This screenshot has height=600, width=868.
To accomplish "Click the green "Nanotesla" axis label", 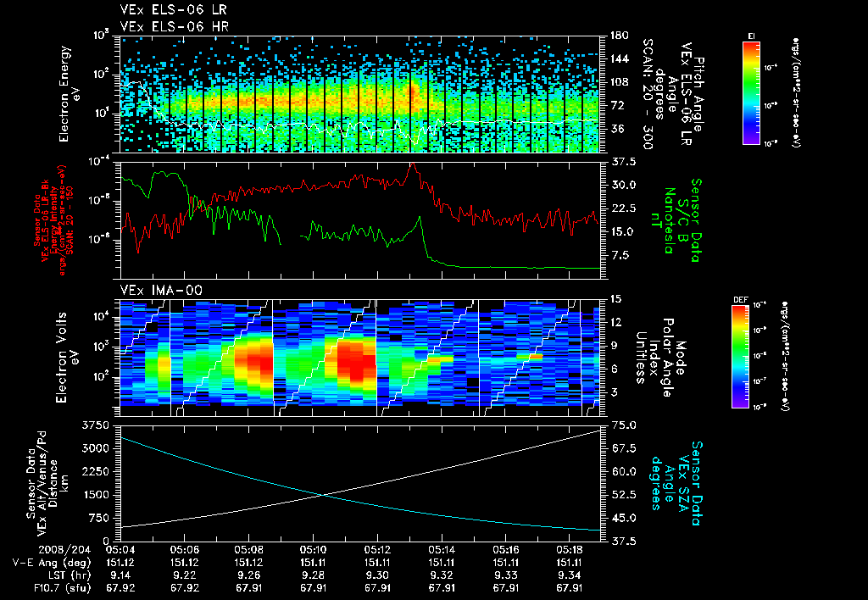I will tap(669, 220).
